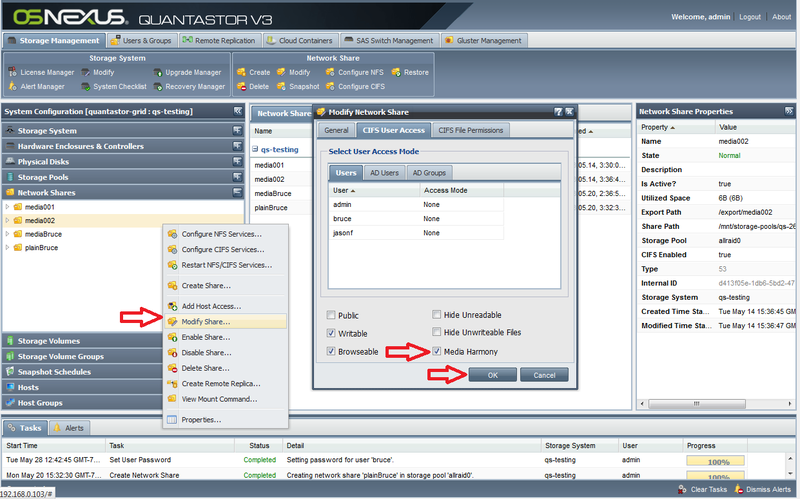The height and width of the screenshot is (499, 800).
Task: Open the AD Groups tab
Action: [429, 173]
